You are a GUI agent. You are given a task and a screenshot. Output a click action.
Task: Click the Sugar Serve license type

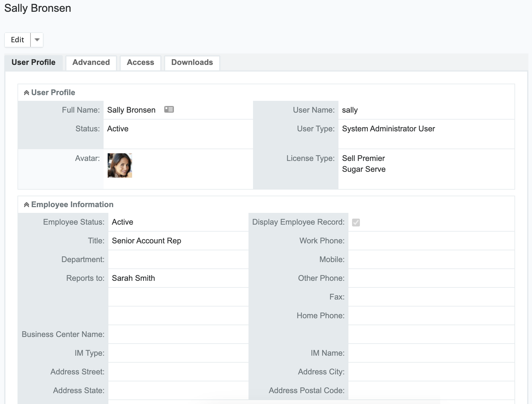(x=364, y=169)
